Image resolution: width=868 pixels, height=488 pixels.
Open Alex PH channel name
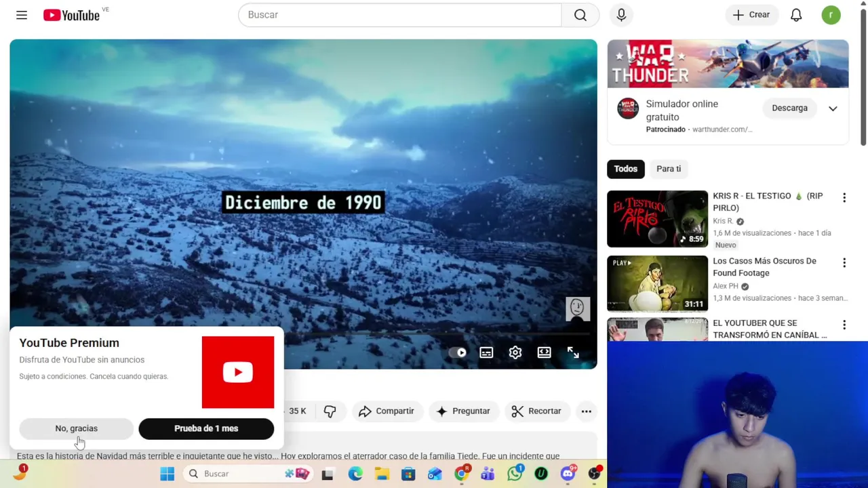(x=726, y=286)
